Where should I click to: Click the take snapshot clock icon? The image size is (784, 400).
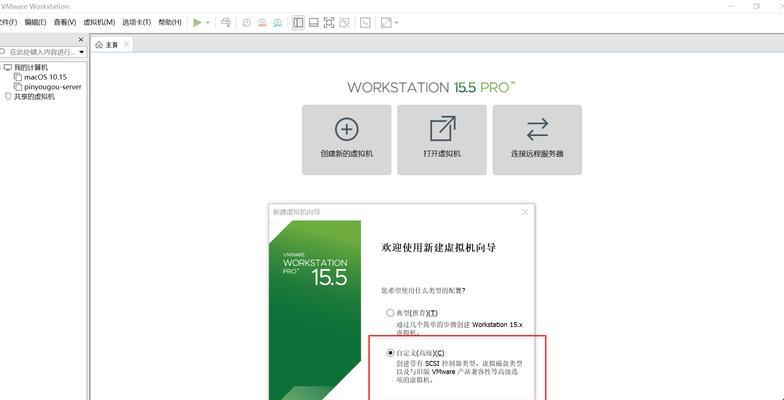coord(246,22)
